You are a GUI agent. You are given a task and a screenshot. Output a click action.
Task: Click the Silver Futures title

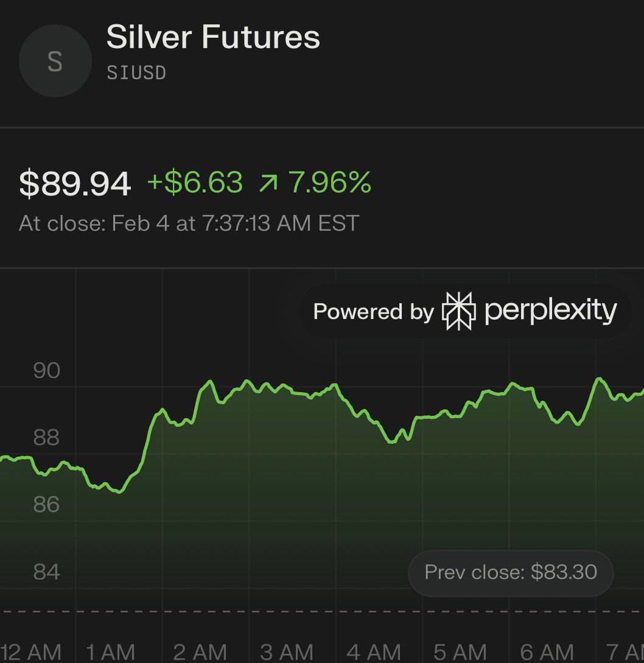213,37
